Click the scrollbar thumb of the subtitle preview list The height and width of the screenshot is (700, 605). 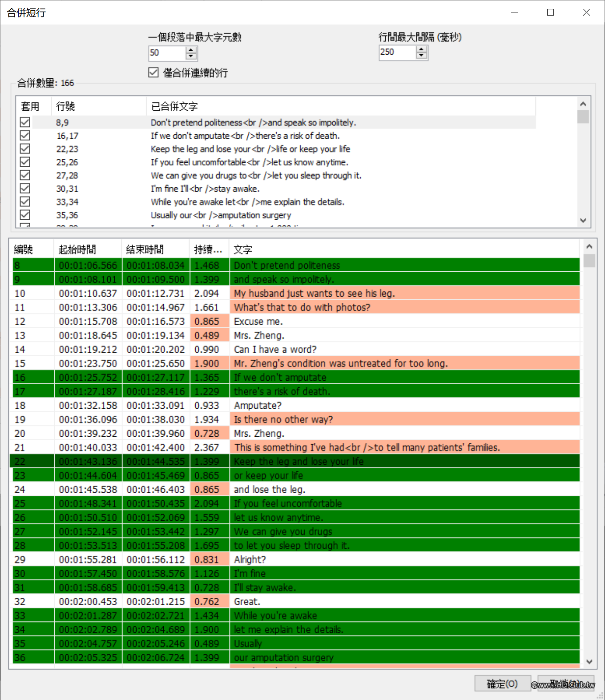coord(589,261)
